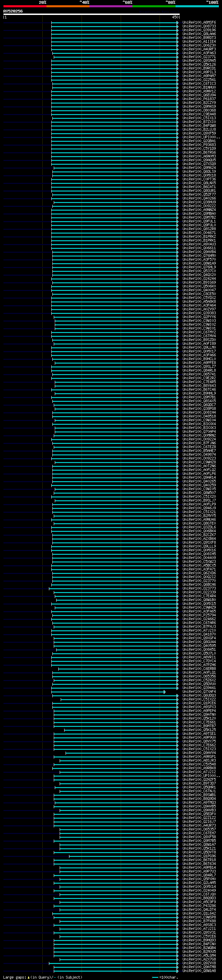Click the cyan ~100% identity color segment

click(x=197, y=6)
